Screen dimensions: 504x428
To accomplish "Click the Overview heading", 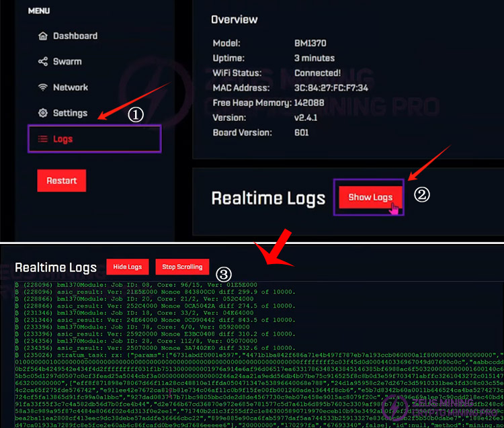I will (235, 19).
